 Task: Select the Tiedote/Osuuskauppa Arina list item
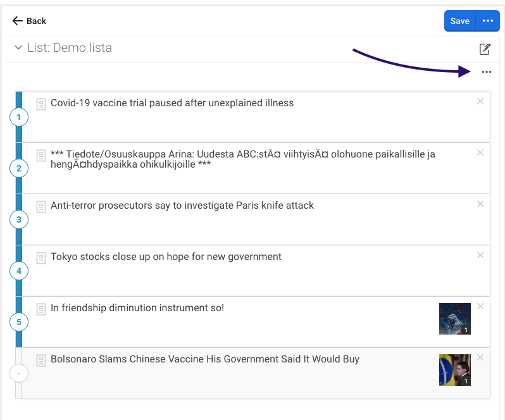pyautogui.click(x=242, y=159)
